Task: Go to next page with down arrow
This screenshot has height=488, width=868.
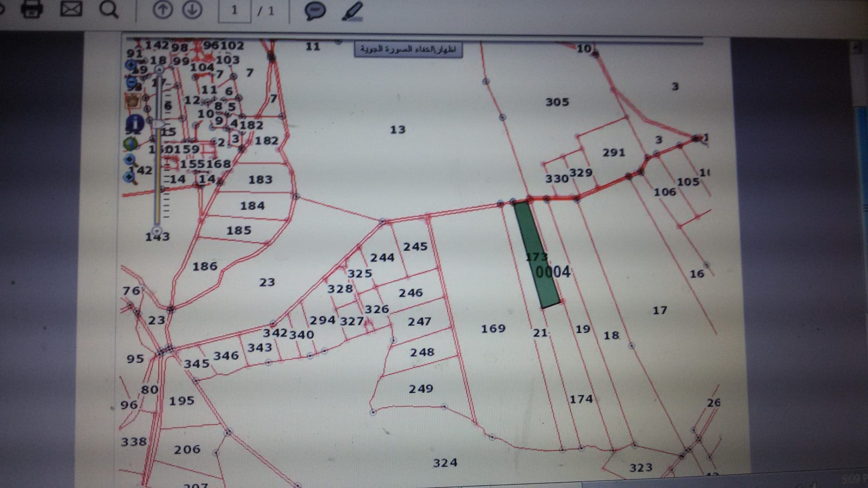Action: click(x=192, y=9)
